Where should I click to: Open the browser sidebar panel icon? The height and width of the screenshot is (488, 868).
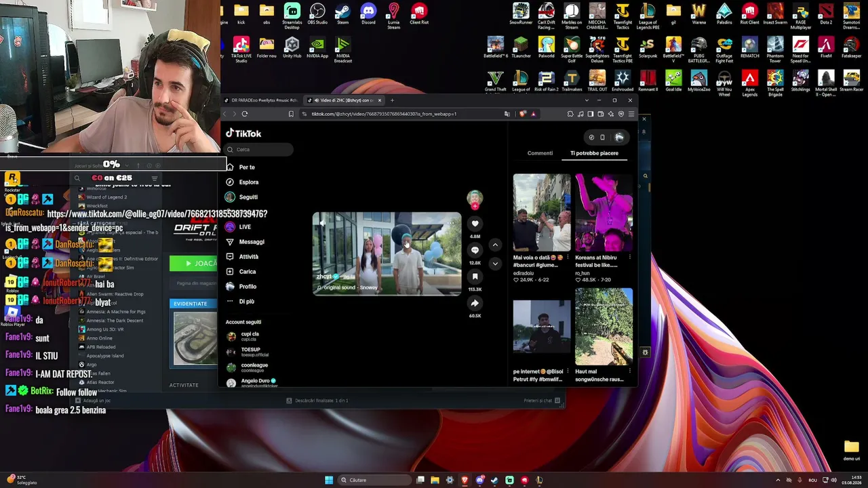pyautogui.click(x=591, y=114)
